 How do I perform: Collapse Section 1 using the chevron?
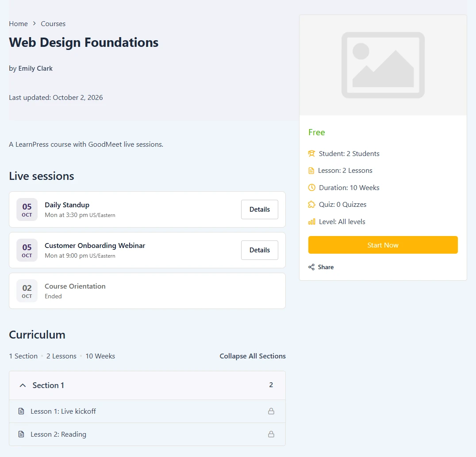(x=23, y=385)
